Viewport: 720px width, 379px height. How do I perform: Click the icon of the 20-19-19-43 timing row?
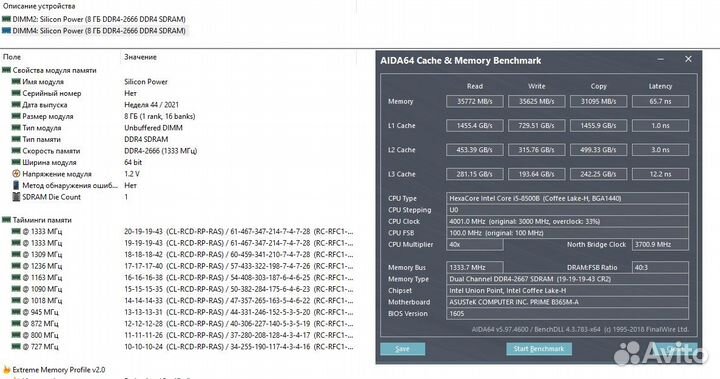[x=16, y=232]
